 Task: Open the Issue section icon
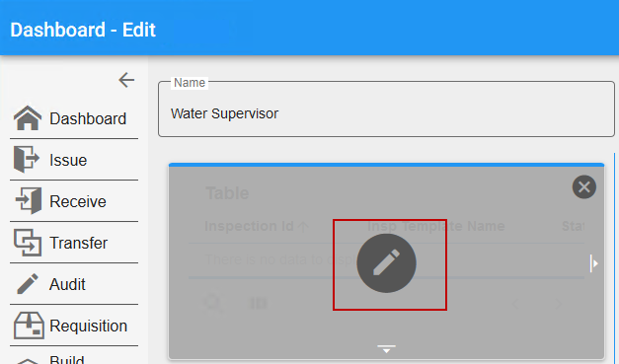(27, 160)
